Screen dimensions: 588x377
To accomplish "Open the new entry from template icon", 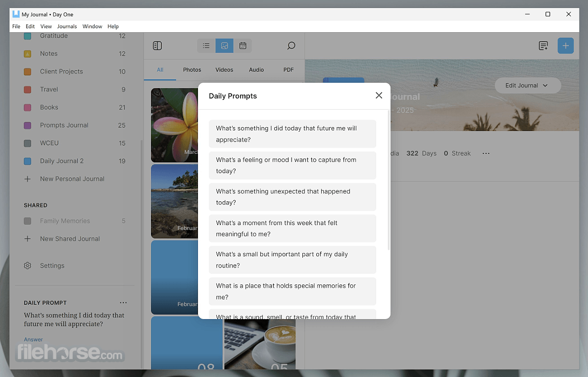I will pos(543,46).
